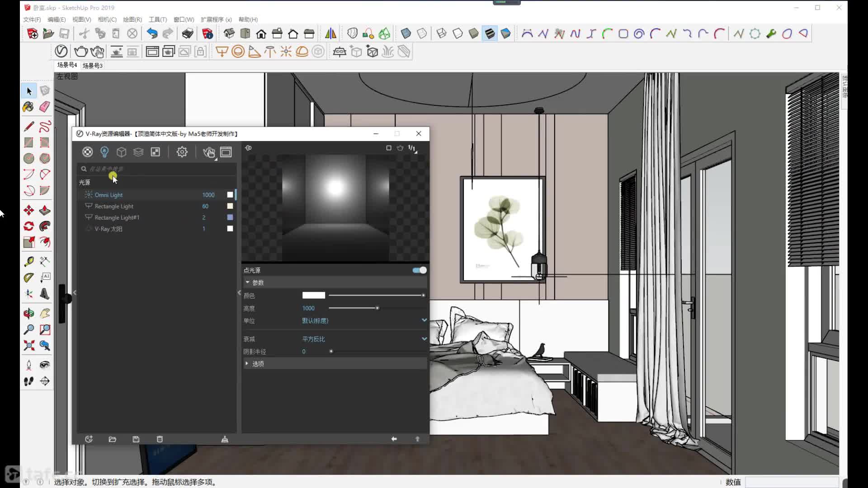The image size is (868, 488).
Task: Click the back arrow at panel bottom
Action: pyautogui.click(x=394, y=439)
